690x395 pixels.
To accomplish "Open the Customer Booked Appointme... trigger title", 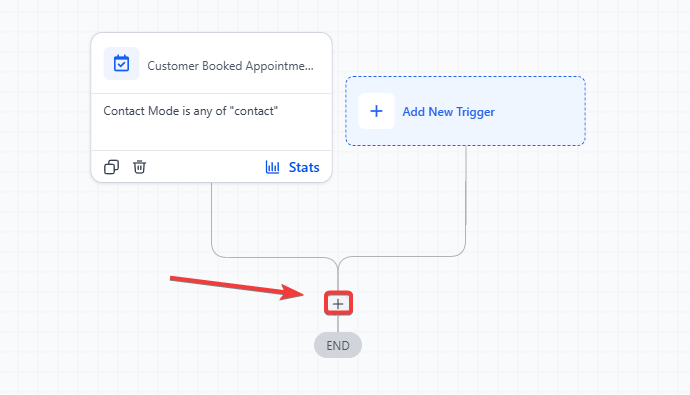I will click(231, 66).
